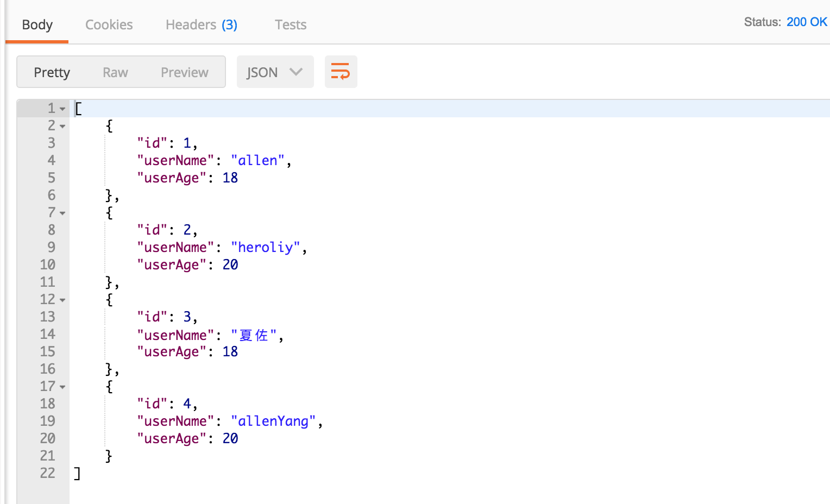Collapse the object at line 17
This screenshot has width=830, height=504.
pyautogui.click(x=62, y=387)
